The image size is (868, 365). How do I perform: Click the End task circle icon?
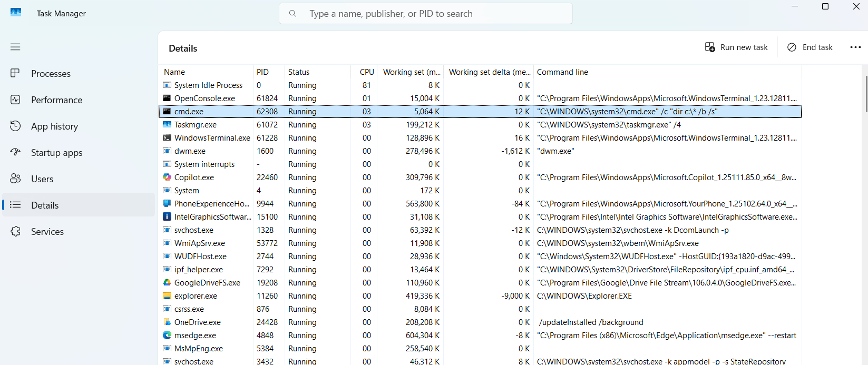point(792,47)
